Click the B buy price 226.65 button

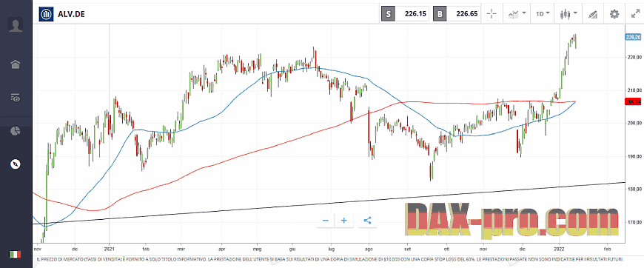(456, 14)
